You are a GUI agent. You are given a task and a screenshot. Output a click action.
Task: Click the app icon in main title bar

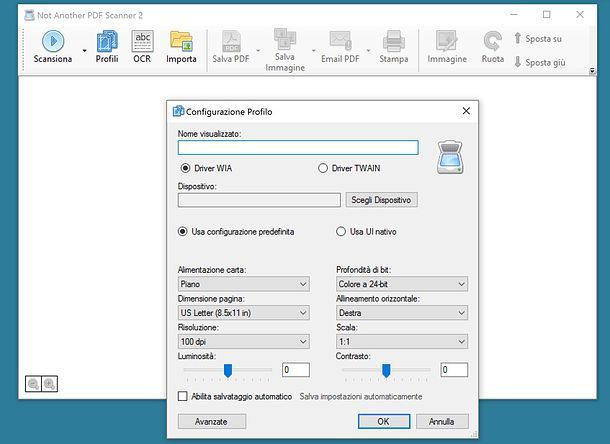coord(29,15)
